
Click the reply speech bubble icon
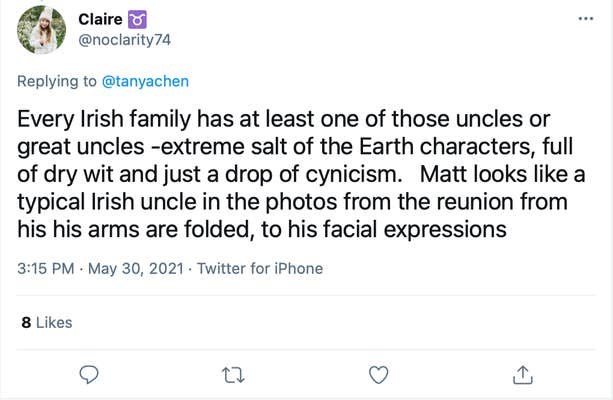click(x=88, y=375)
